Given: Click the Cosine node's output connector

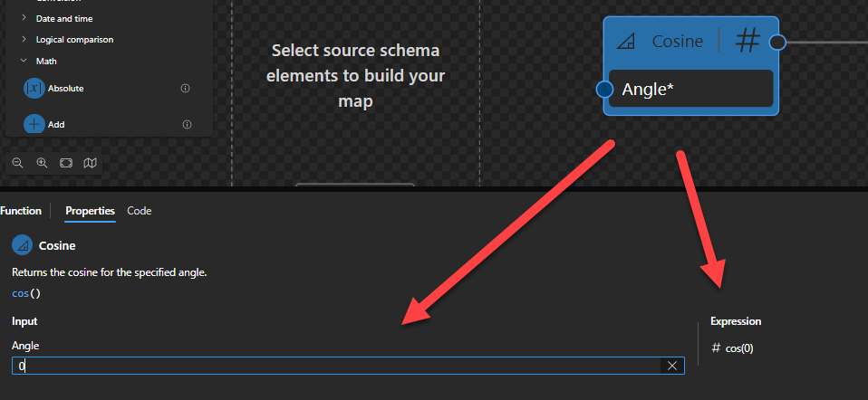Looking at the screenshot, I should pyautogui.click(x=776, y=41).
